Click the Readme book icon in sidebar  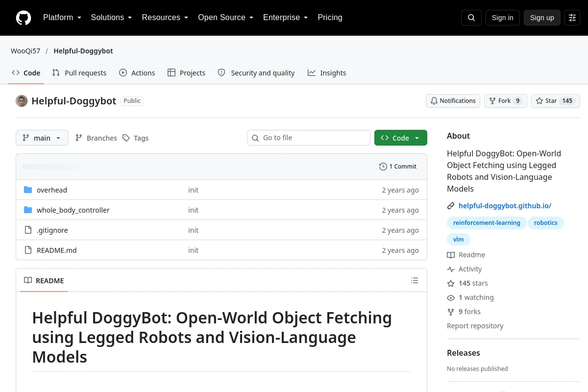[x=451, y=255]
